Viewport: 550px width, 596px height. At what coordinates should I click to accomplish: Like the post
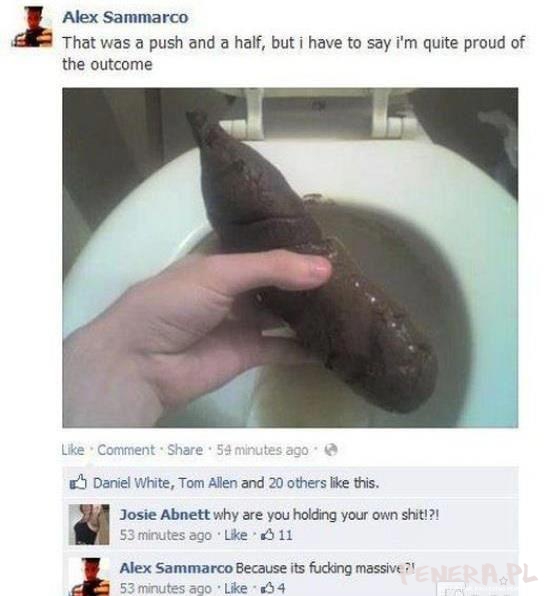coord(73,450)
